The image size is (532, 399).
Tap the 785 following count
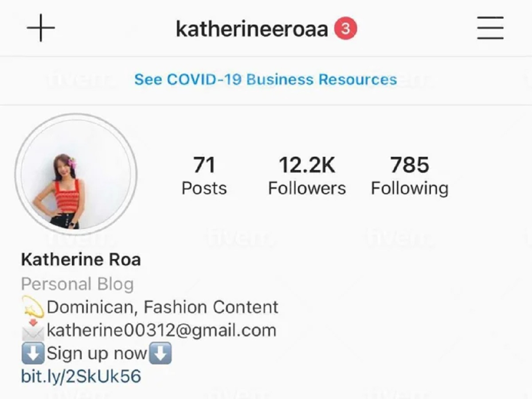coord(410,165)
